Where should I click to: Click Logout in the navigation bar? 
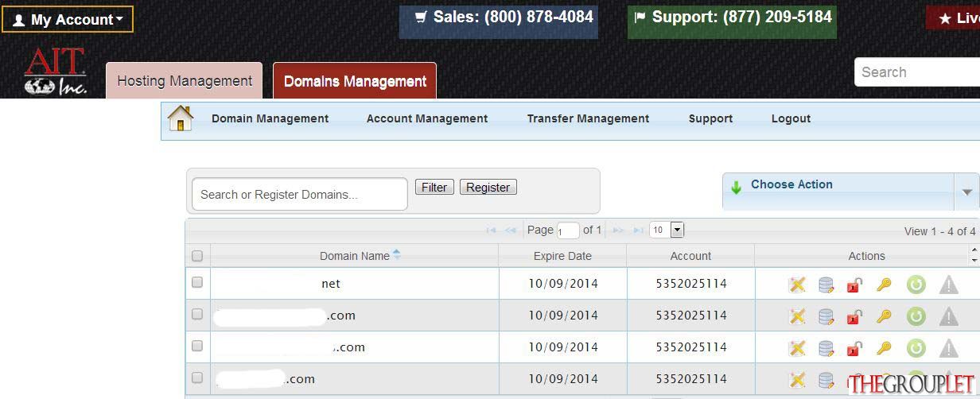pos(791,118)
